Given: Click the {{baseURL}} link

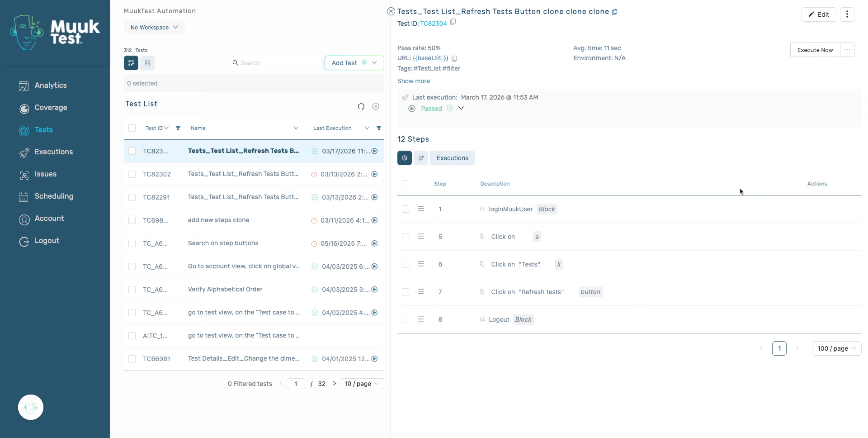Looking at the screenshot, I should 430,58.
